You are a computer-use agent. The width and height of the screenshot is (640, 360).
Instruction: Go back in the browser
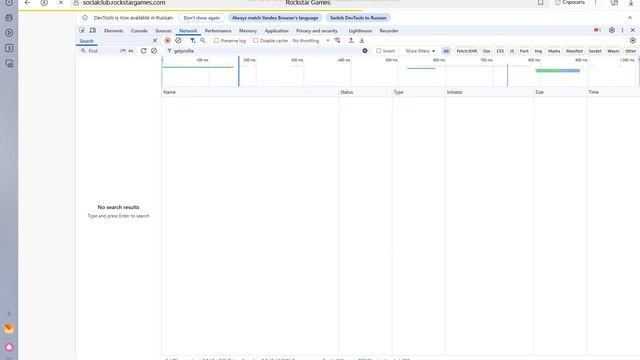click(27, 2)
